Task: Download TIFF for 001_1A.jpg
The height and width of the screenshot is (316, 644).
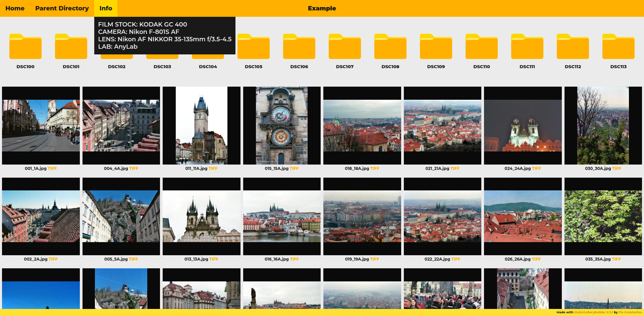Action: point(52,169)
